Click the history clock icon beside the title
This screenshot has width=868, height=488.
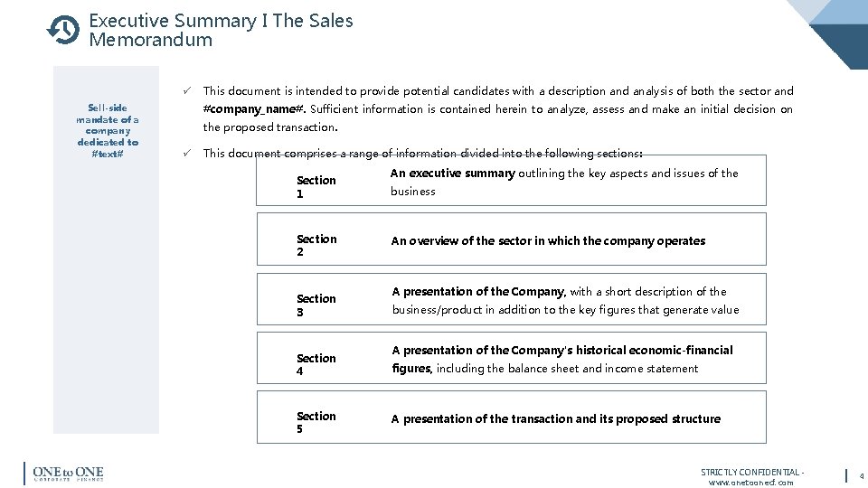click(63, 30)
